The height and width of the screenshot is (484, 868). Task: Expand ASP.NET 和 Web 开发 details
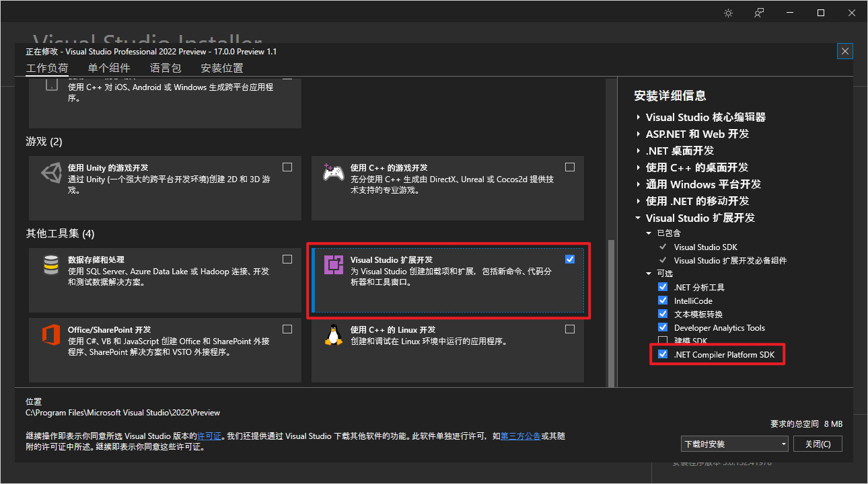coord(639,134)
